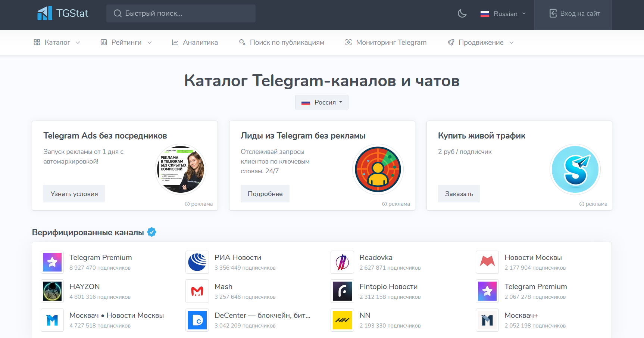Image resolution: width=644 pixels, height=338 pixels.
Task: Click the radar user ad image
Action: (378, 169)
